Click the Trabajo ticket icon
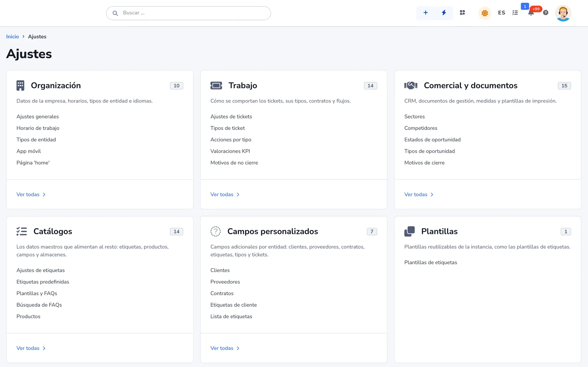Viewport: 588px width, 367px height. [x=216, y=86]
